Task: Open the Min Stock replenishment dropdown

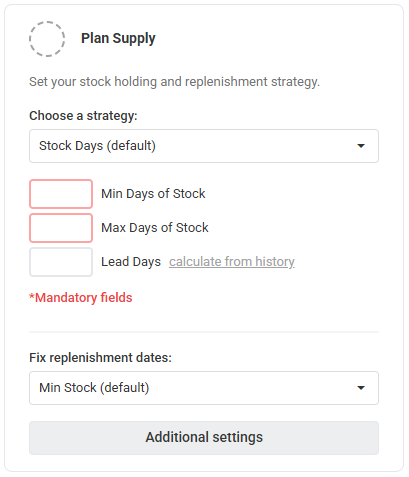Action: 204,388
